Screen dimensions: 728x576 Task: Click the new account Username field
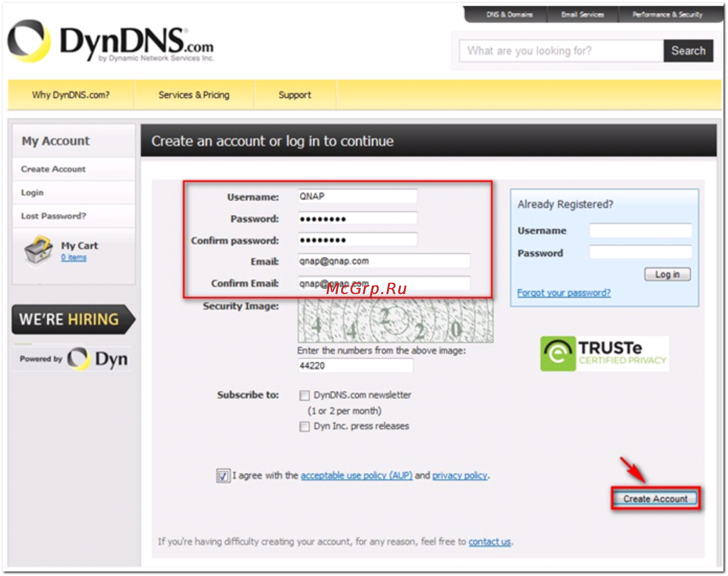click(357, 196)
